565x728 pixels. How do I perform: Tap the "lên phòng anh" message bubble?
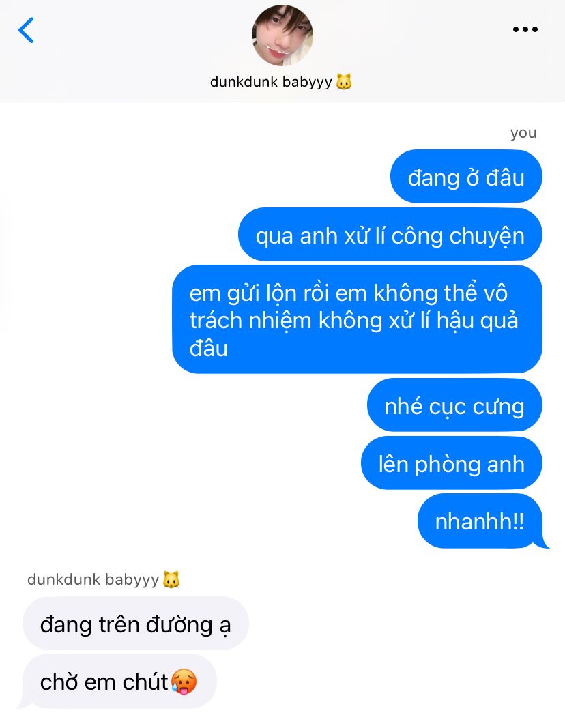point(451,463)
